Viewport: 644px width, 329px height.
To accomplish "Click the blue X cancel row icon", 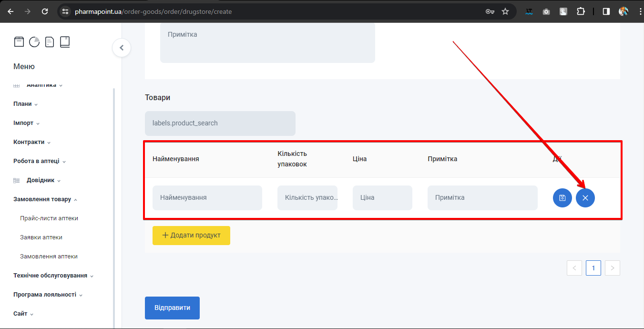I will point(585,198).
